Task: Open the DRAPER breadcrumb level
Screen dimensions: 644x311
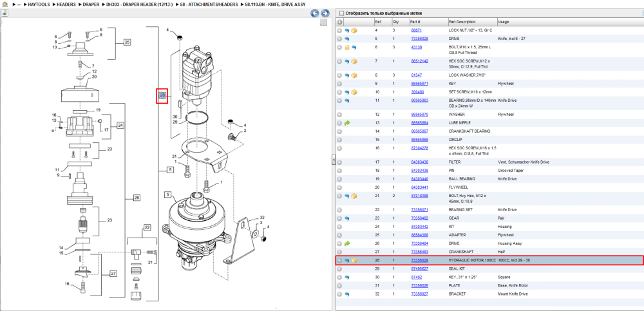Action: click(91, 4)
